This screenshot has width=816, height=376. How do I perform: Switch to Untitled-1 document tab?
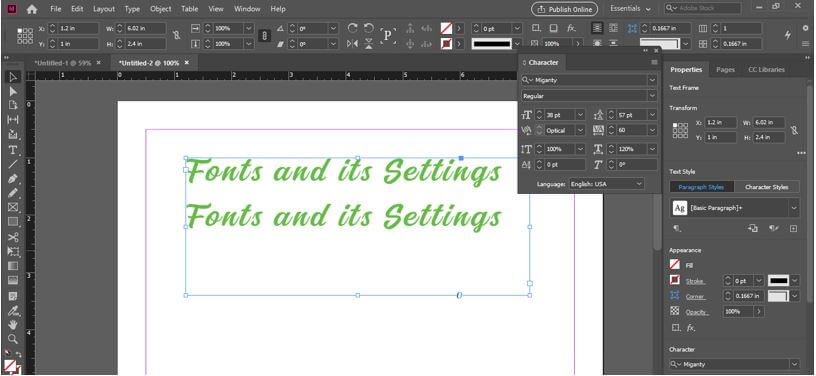[x=62, y=63]
